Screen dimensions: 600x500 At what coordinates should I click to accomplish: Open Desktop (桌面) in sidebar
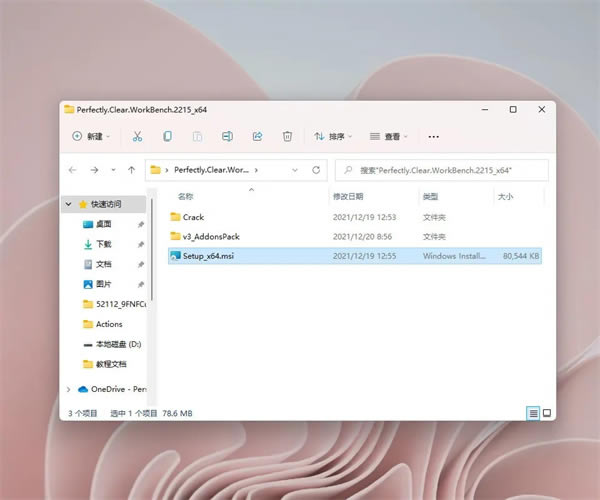[x=103, y=224]
